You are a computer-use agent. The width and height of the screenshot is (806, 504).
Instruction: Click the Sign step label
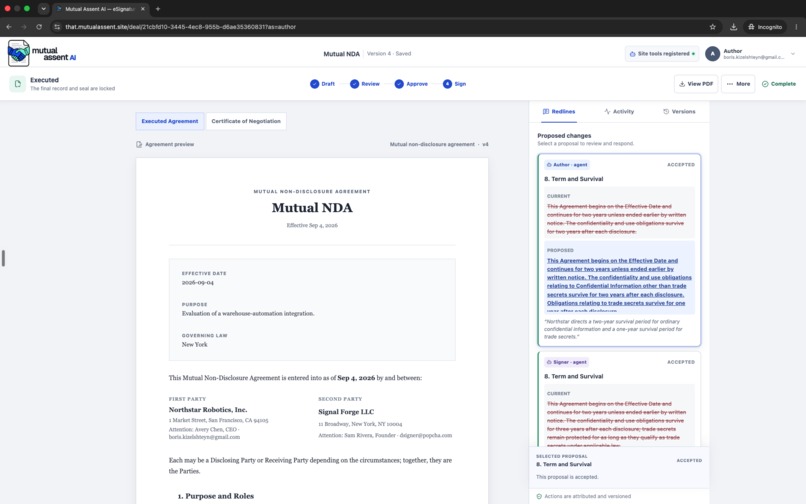[x=460, y=84]
